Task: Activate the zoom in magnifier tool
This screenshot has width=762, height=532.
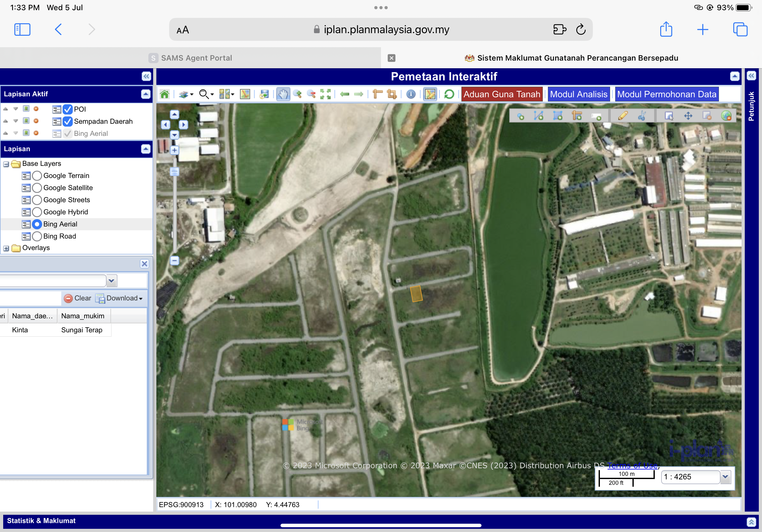Action: pyautogui.click(x=297, y=94)
